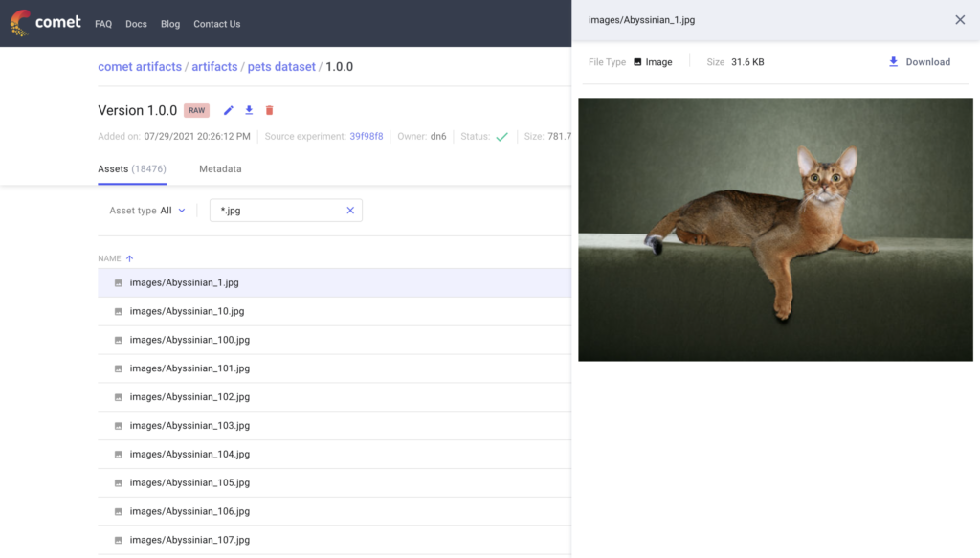Click the asset search filter field
Image resolution: width=980 pixels, height=558 pixels.
pyautogui.click(x=278, y=211)
